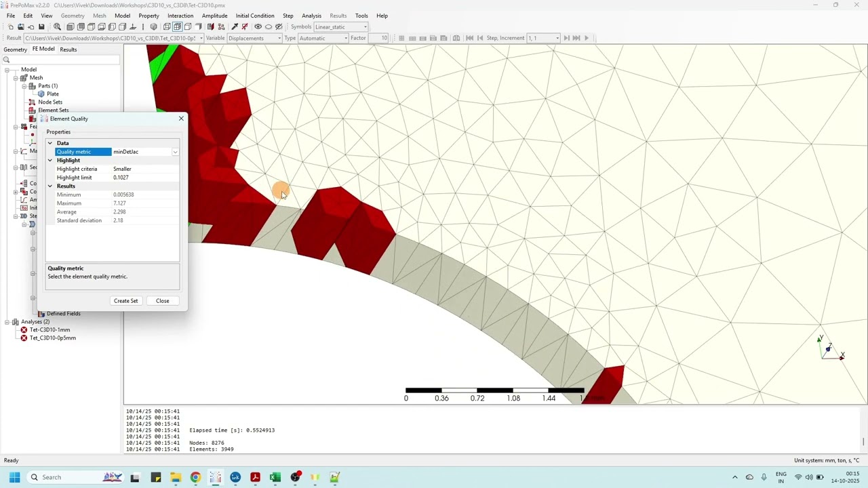Click the Explode parts toolbar icon
The image size is (868, 488).
[x=221, y=26]
